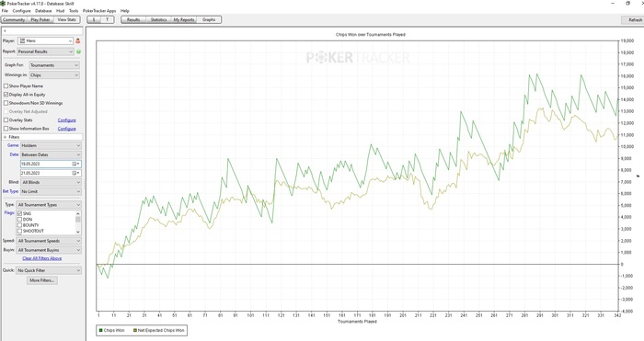Click the Net Expected Chips Won legend marker

click(x=134, y=330)
